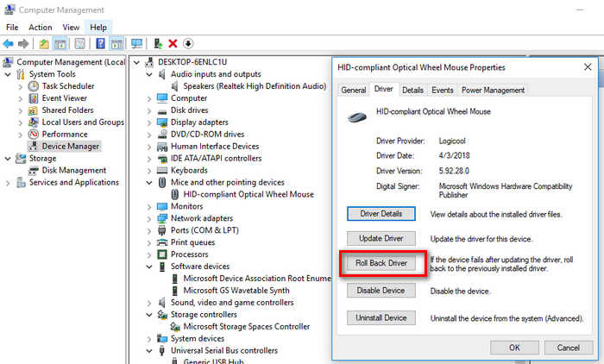This screenshot has height=364, width=604.
Task: Click the Scan for hardware changes monitor icon
Action: click(136, 43)
